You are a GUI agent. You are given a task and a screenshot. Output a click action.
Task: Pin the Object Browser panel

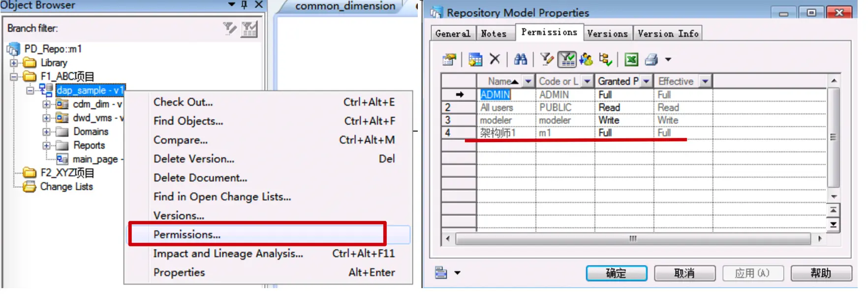coord(245,4)
